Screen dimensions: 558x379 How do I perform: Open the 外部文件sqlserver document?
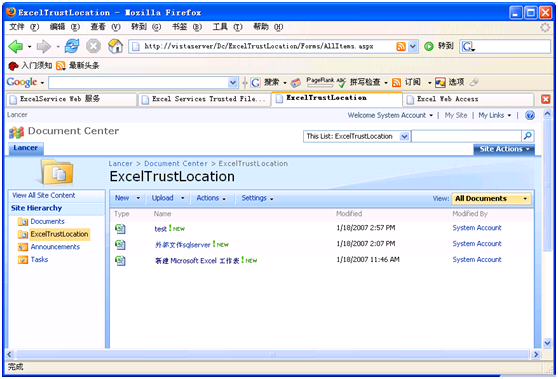(x=183, y=245)
